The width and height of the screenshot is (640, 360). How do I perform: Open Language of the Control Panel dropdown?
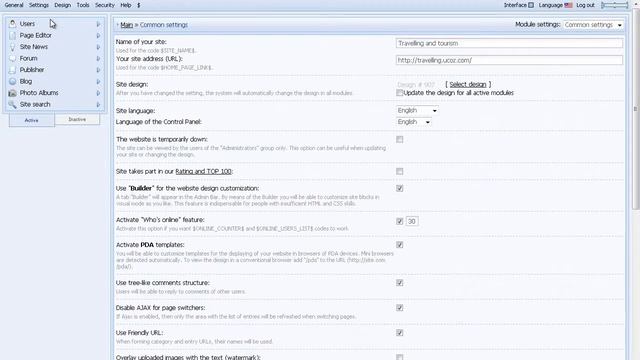pos(413,122)
